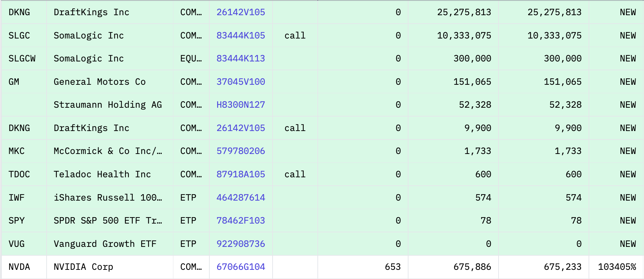Select the 103405% change cell for NVIDIA
The image size is (644, 279).
(617, 267)
